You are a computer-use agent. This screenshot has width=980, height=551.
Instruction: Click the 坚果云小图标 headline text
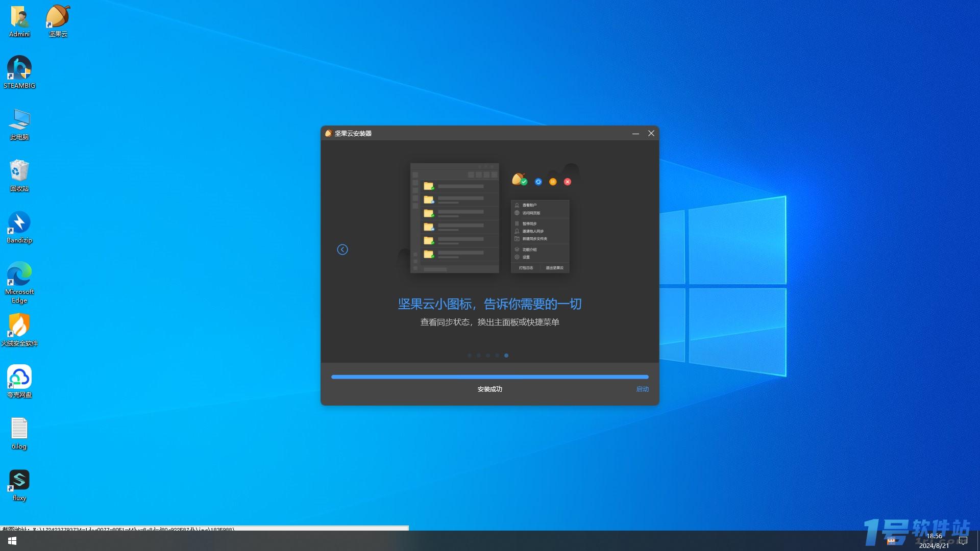pos(490,304)
